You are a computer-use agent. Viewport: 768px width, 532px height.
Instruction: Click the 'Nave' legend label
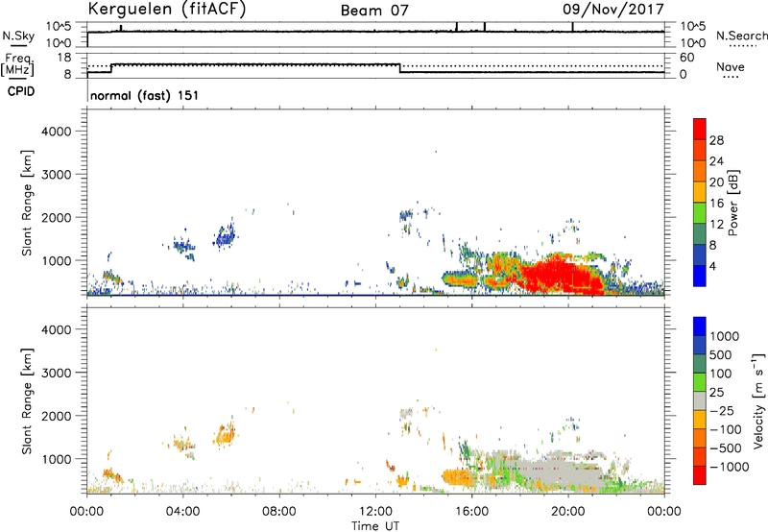click(x=731, y=67)
